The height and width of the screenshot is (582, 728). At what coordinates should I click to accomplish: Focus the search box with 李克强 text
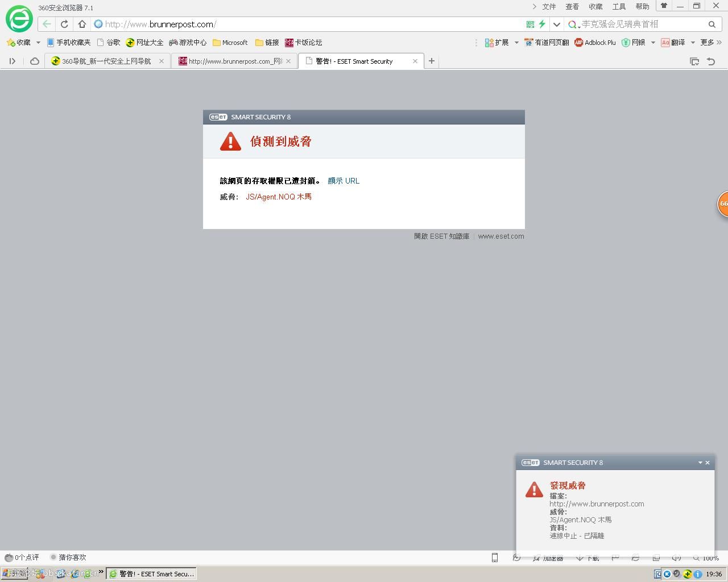643,24
